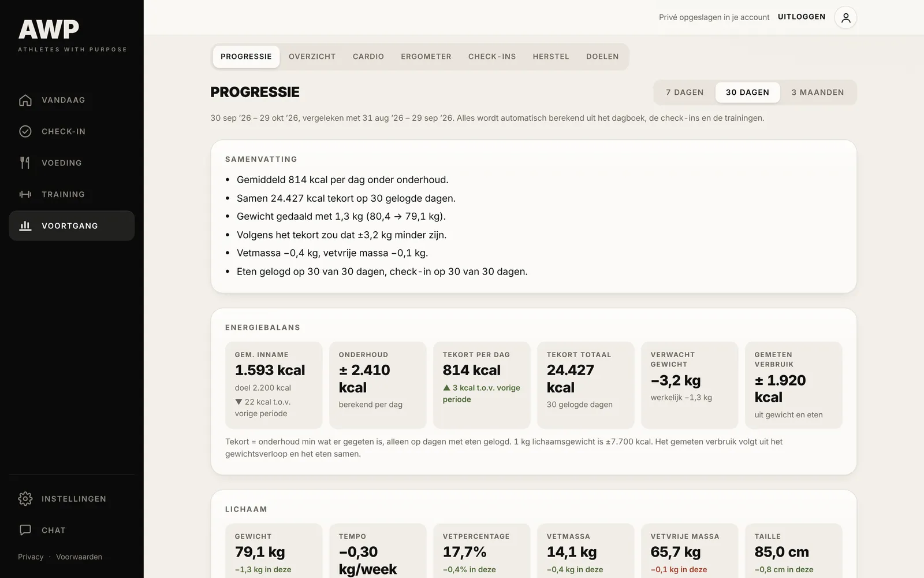924x578 pixels.
Task: Click the Vandaag home icon
Action: click(25, 100)
